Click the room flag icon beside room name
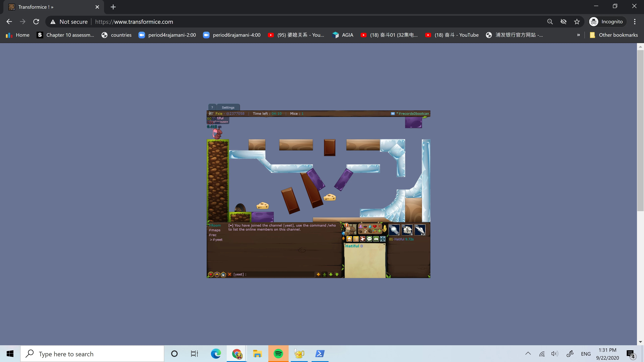The width and height of the screenshot is (644, 362). point(393,114)
